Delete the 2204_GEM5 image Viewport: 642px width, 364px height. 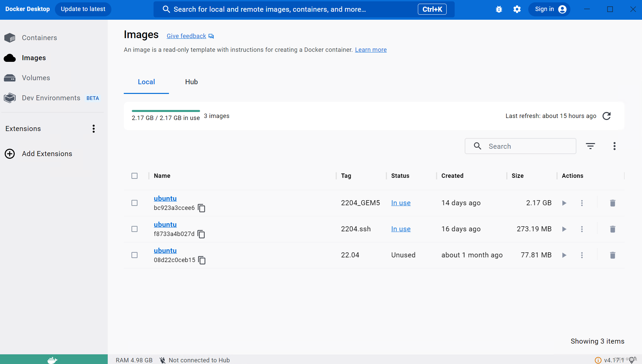(x=613, y=203)
